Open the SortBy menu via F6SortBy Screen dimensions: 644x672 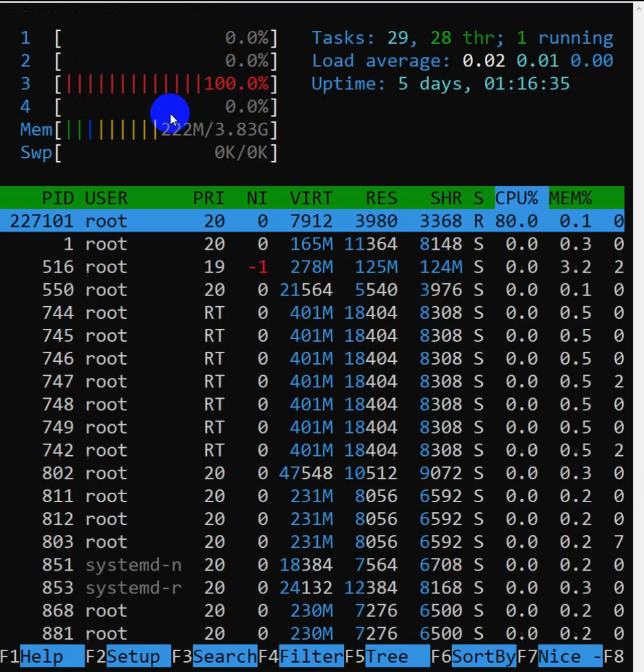click(x=473, y=657)
